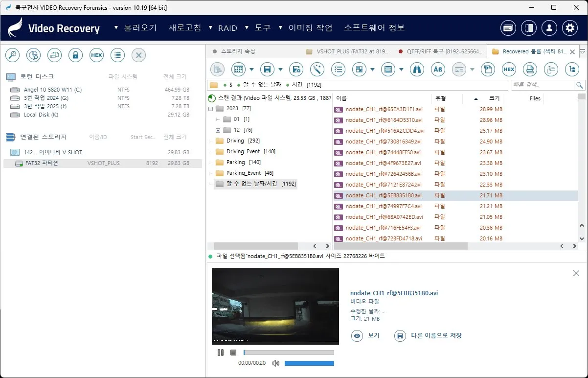Stop the video preview playback
The width and height of the screenshot is (588, 378).
click(233, 353)
